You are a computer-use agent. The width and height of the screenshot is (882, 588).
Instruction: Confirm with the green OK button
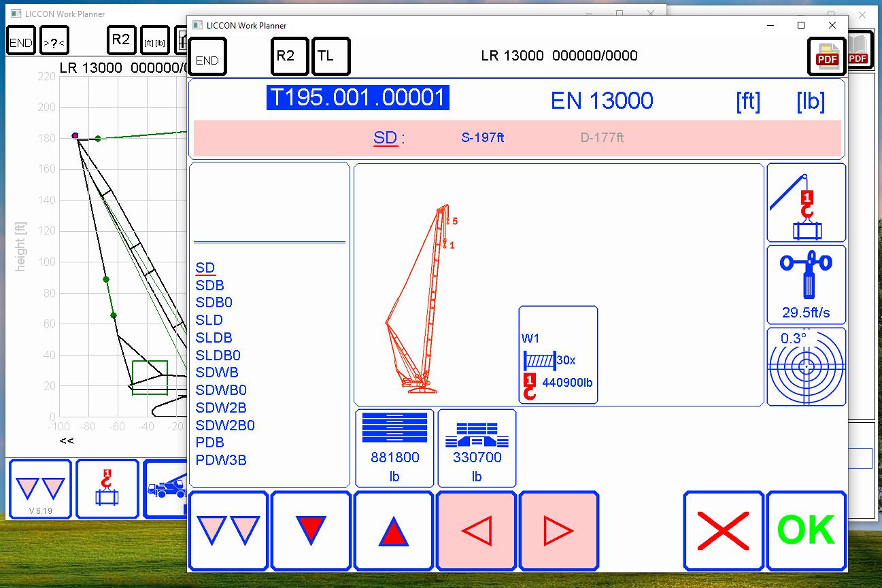tap(807, 530)
